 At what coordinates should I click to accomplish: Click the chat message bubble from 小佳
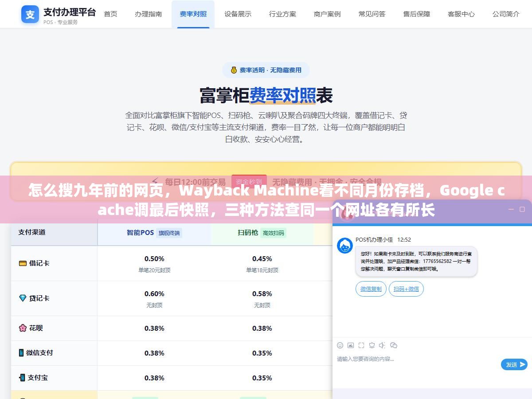[x=416, y=262]
